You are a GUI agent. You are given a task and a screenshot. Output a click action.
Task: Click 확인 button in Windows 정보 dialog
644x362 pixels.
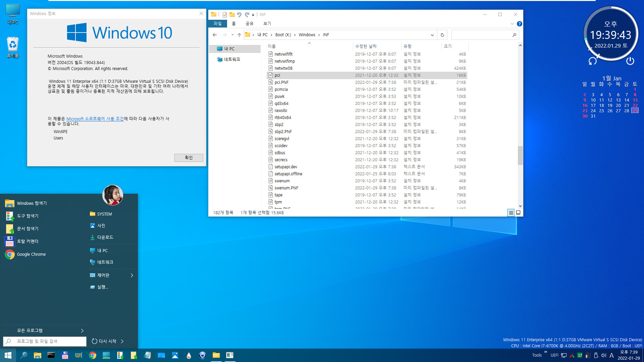point(189,158)
